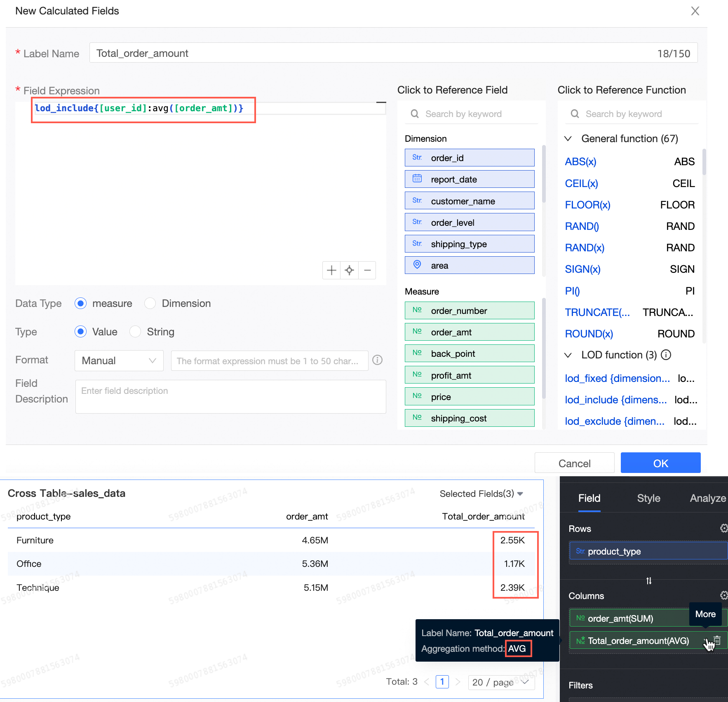Screen dimensions: 728x702
Task: Switch to the Field tab
Action: 589,498
